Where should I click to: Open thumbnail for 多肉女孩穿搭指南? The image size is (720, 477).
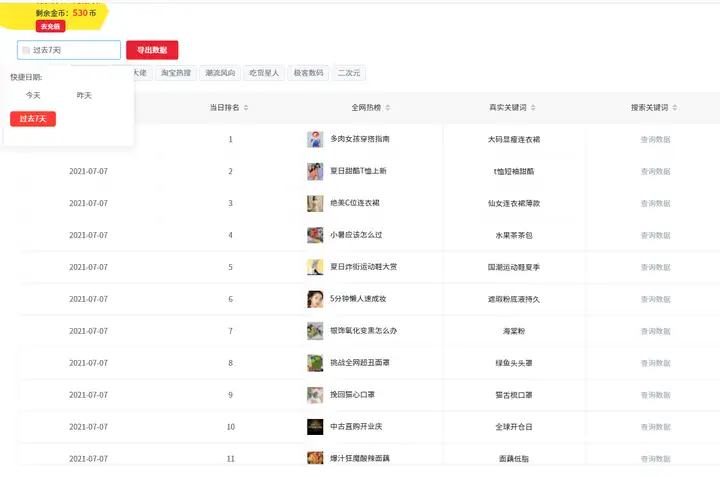point(315,139)
